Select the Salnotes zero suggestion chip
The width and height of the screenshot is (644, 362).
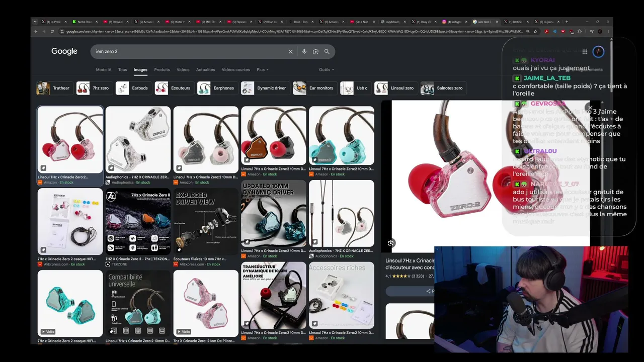(443, 88)
